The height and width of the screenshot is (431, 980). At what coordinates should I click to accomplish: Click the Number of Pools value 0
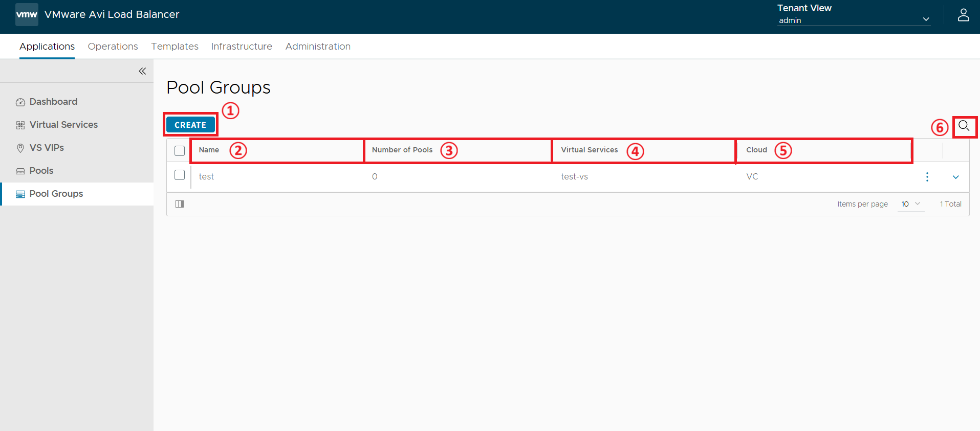click(x=375, y=177)
